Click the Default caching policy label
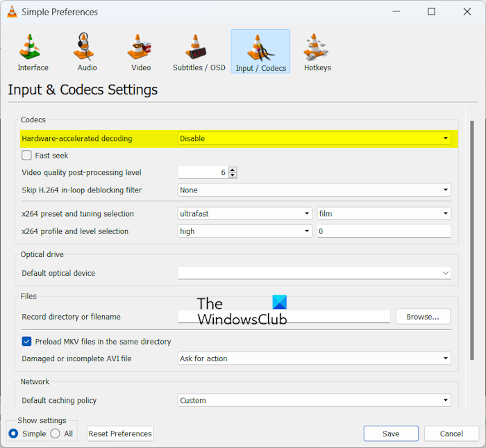Image resolution: width=486 pixels, height=448 pixels. click(x=59, y=401)
